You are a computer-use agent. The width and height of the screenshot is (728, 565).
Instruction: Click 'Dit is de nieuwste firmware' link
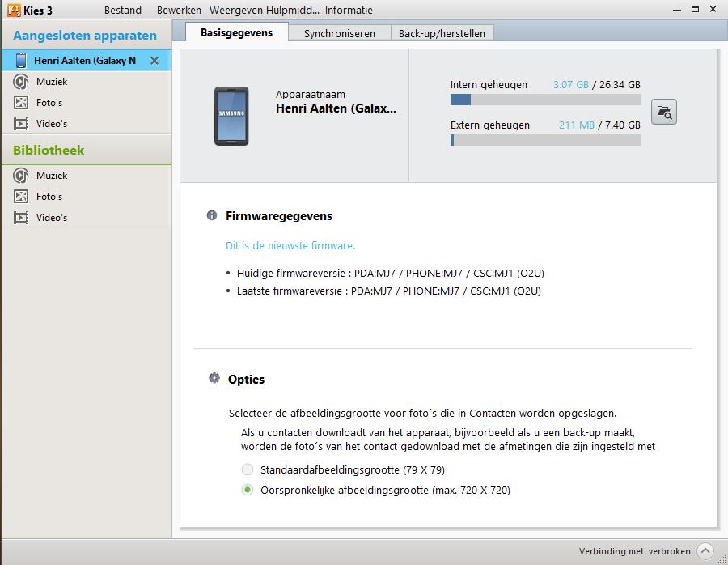(290, 245)
